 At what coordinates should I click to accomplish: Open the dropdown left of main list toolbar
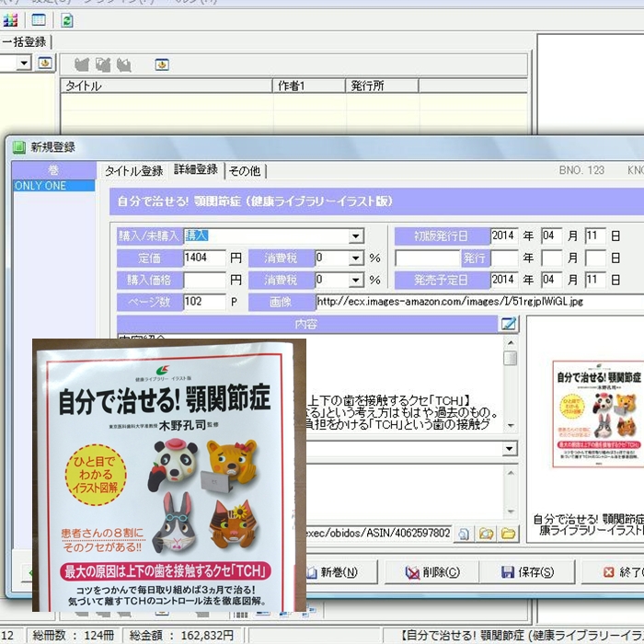(24, 63)
